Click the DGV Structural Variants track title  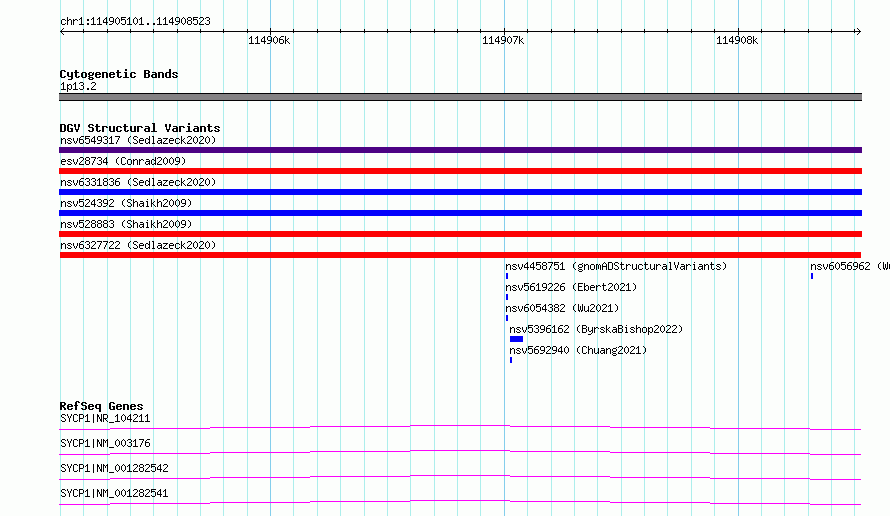coord(140,128)
